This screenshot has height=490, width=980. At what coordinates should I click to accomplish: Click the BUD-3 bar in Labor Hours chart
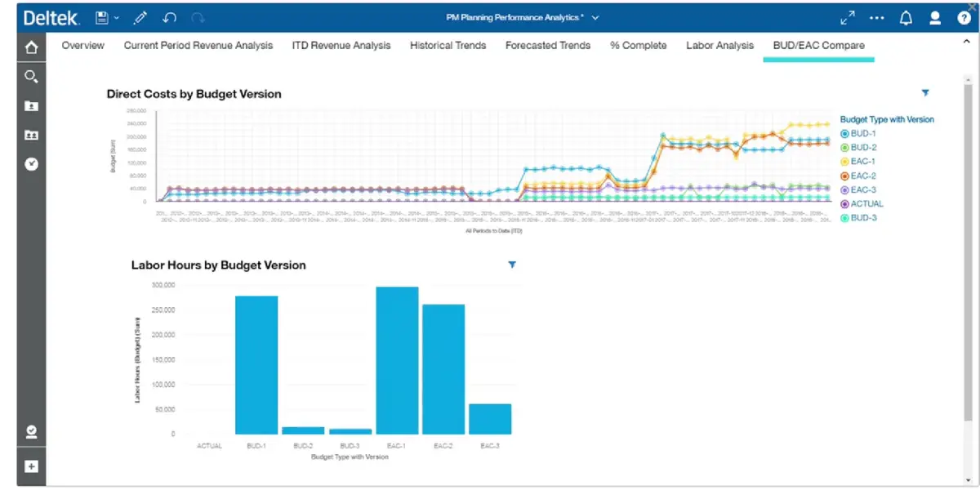[350, 431]
